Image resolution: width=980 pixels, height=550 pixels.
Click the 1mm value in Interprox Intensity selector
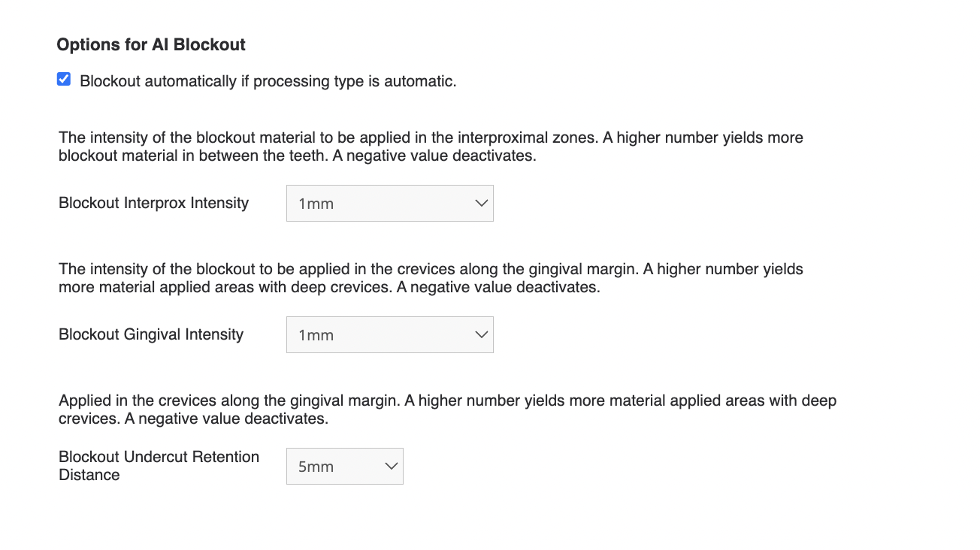tap(316, 204)
